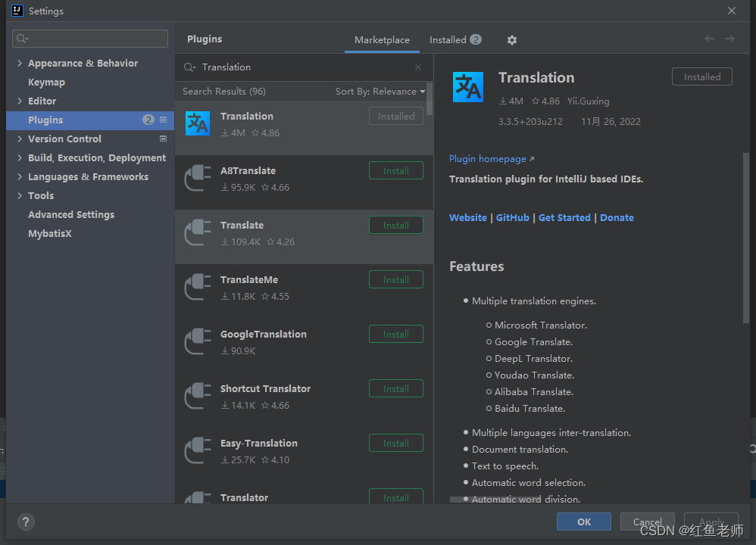Image resolution: width=756 pixels, height=545 pixels.
Task: Expand the Editor tree node
Action: tap(20, 101)
